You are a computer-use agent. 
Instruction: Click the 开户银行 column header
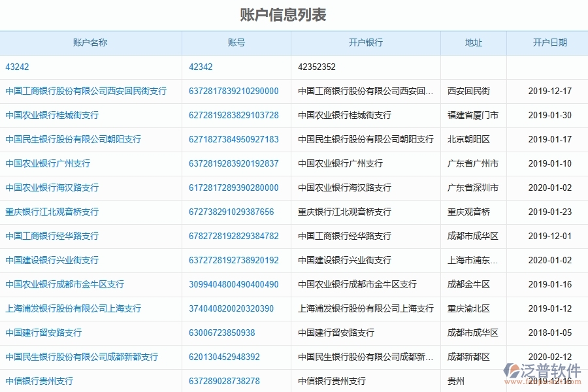[x=365, y=42]
